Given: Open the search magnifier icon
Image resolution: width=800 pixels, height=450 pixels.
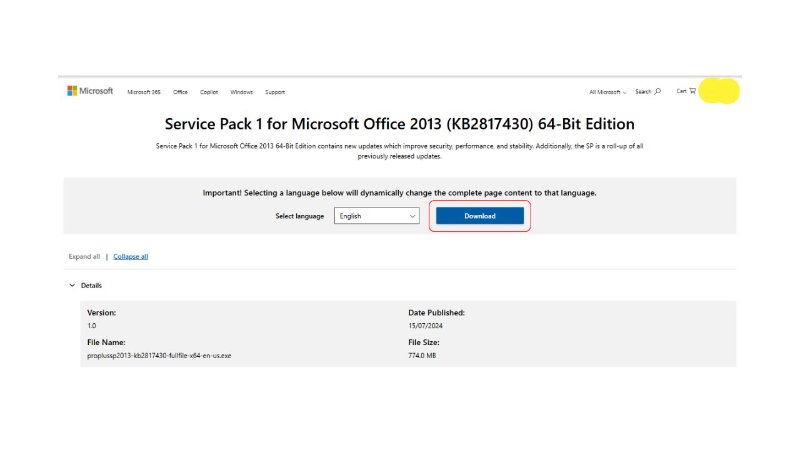Looking at the screenshot, I should click(658, 91).
